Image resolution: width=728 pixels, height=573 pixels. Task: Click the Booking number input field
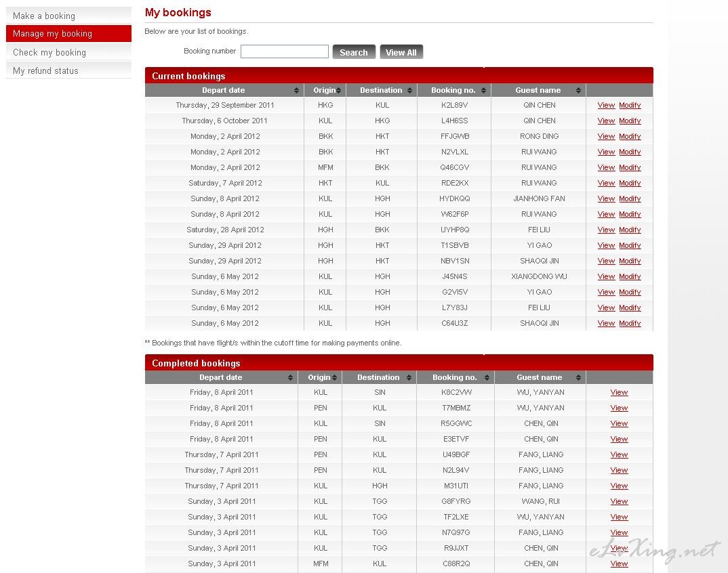(x=285, y=51)
